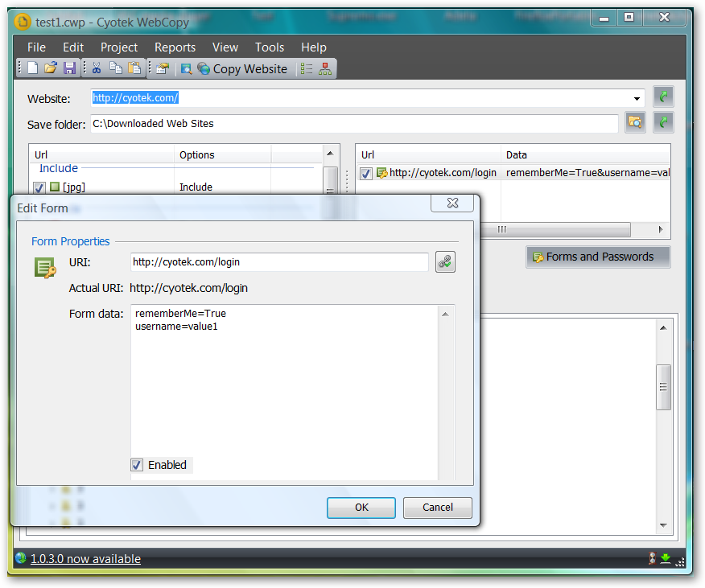This screenshot has width=705, height=588.
Task: Click the Paste clipboard icon
Action: pos(134,68)
